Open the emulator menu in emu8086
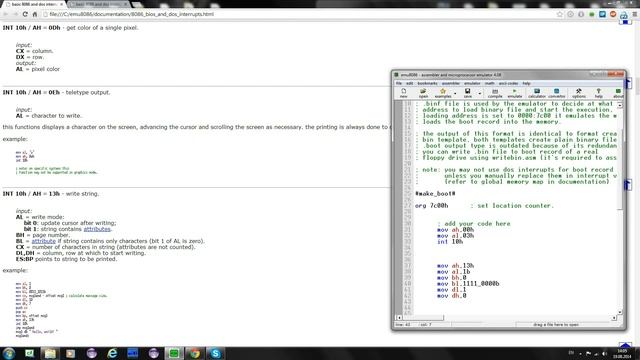This screenshot has width=640, height=360. point(472,83)
